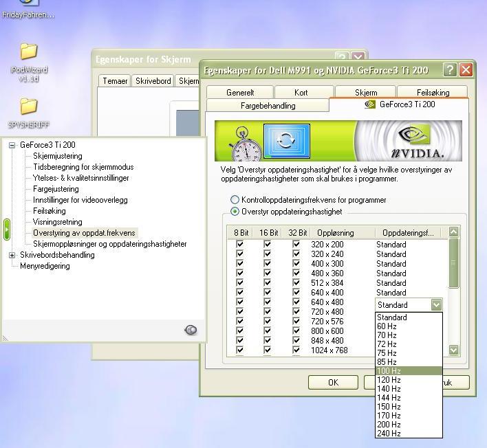Select Innstillinger for videooverlegg
Image resolution: width=487 pixels, height=448 pixels.
[80, 200]
